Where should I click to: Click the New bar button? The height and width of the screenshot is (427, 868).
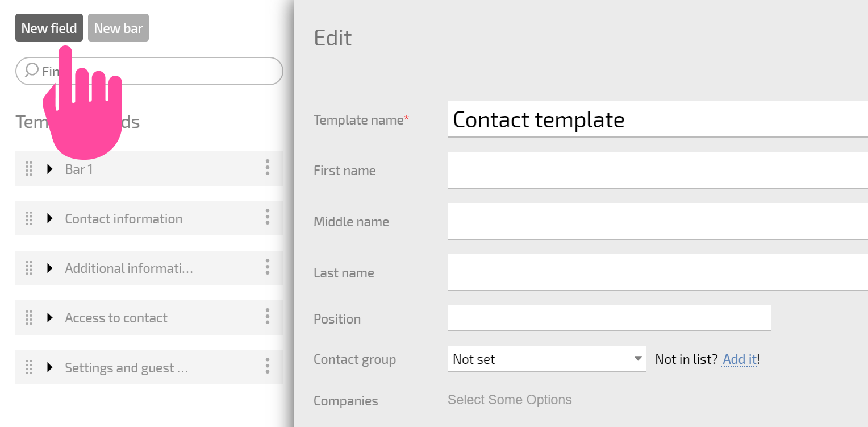click(118, 28)
